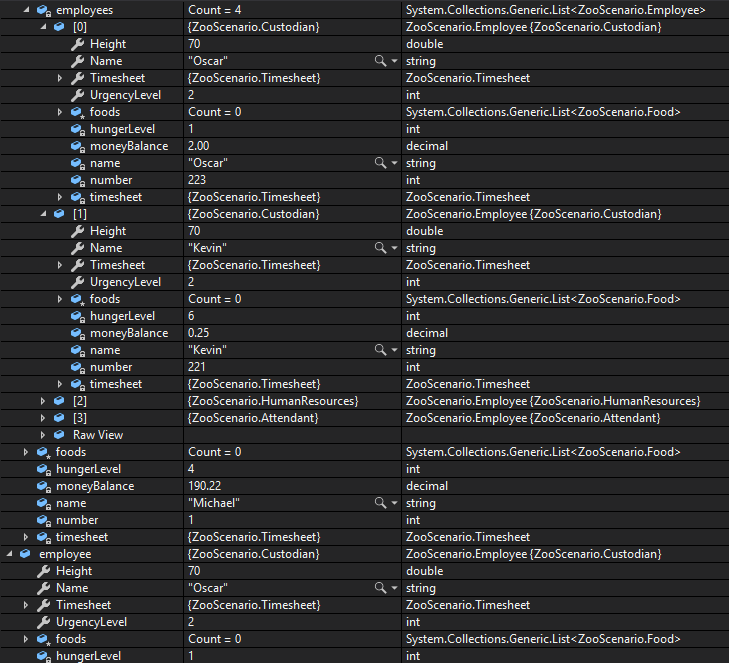
Task: Select the hungerLevel row with value 4
Action: coord(88,469)
